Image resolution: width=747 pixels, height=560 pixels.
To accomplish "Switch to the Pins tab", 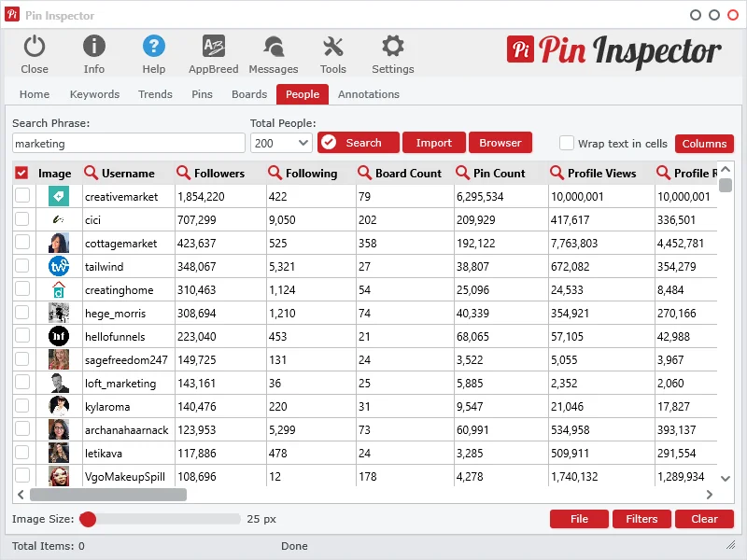I will (x=202, y=94).
